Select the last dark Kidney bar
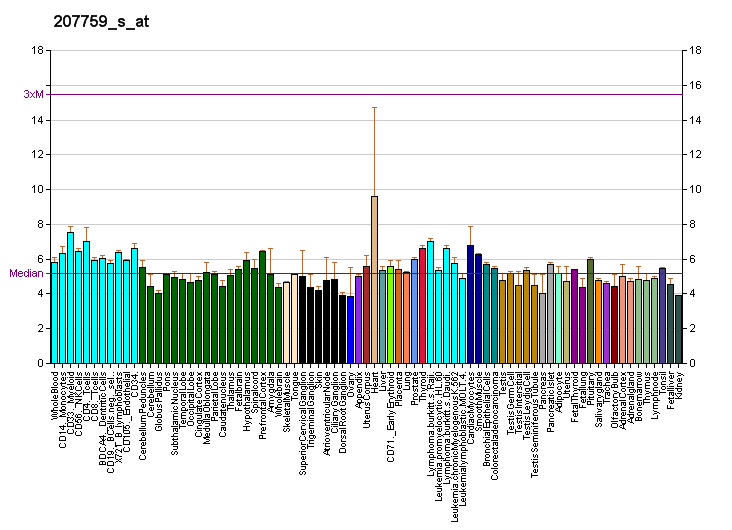 click(678, 329)
